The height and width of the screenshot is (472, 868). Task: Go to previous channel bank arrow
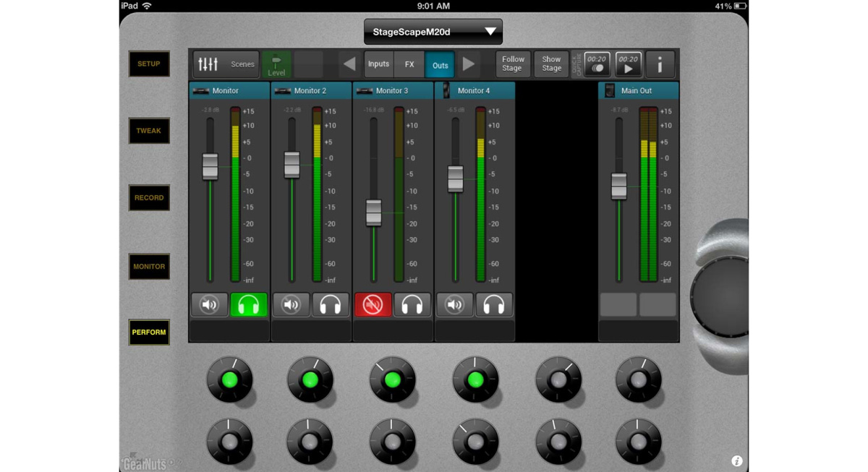coord(349,64)
